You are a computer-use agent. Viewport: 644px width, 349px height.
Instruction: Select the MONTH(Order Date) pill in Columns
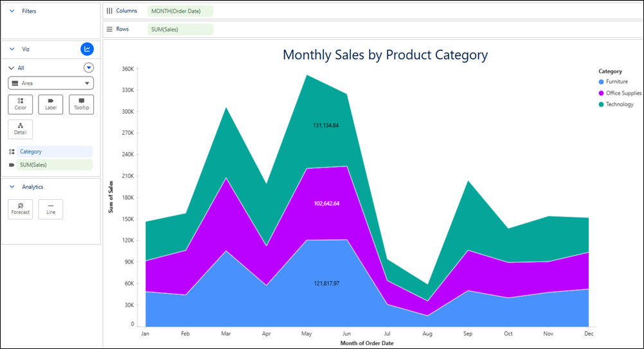[181, 11]
